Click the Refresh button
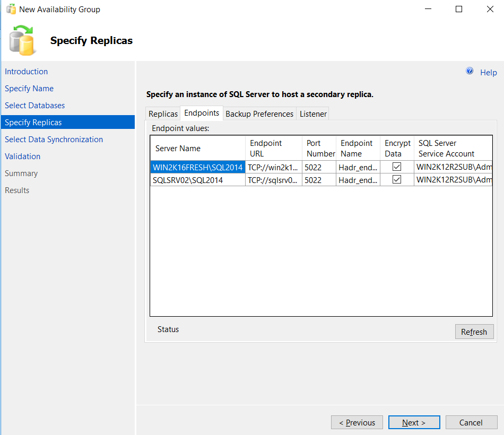This screenshot has width=504, height=435. [x=474, y=332]
